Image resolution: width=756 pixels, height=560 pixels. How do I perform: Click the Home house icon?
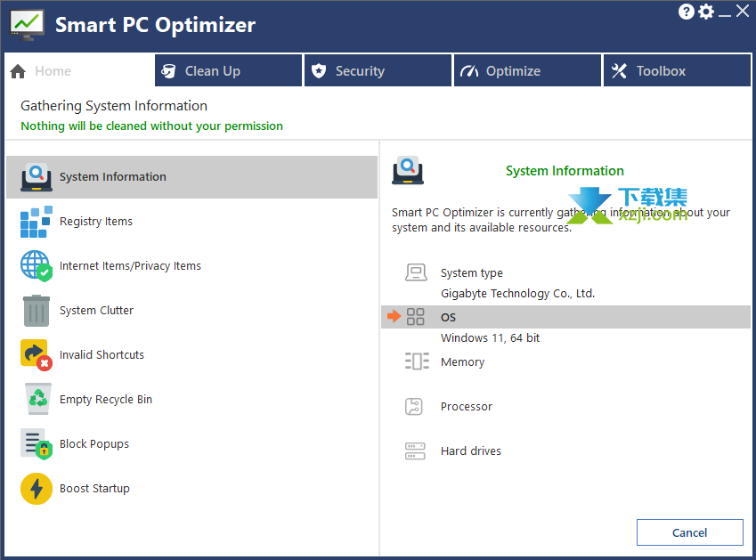coord(18,71)
